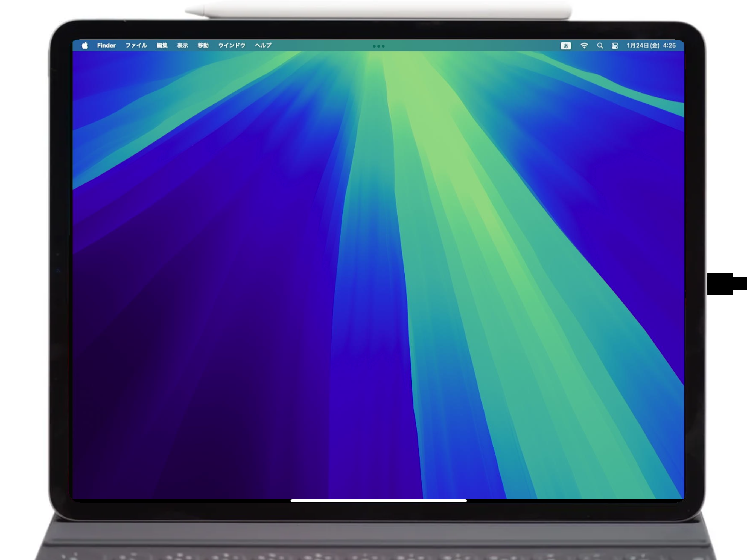The width and height of the screenshot is (747, 560).
Task: Open the ヘルプ menu
Action: [263, 46]
